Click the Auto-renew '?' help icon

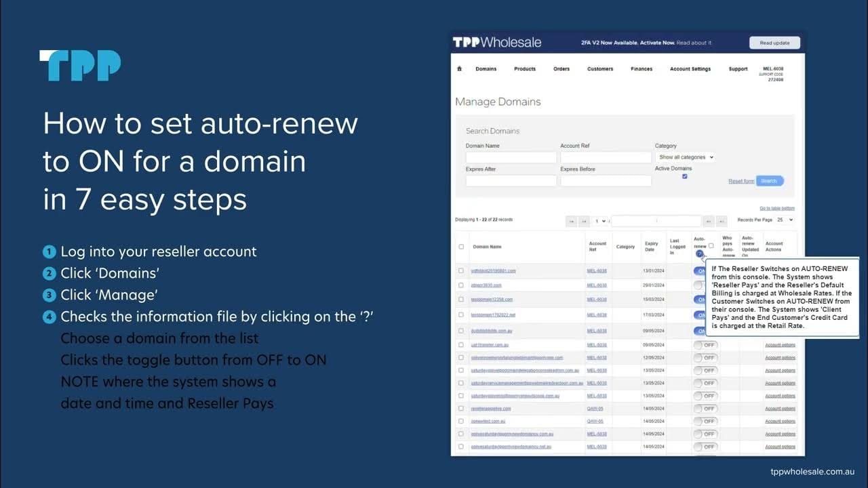pos(699,253)
